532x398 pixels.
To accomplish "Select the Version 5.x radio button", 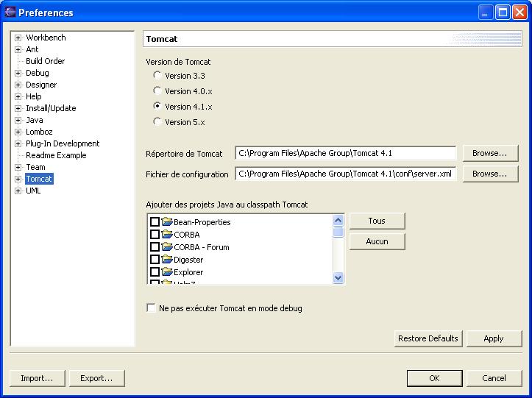I will (157, 122).
